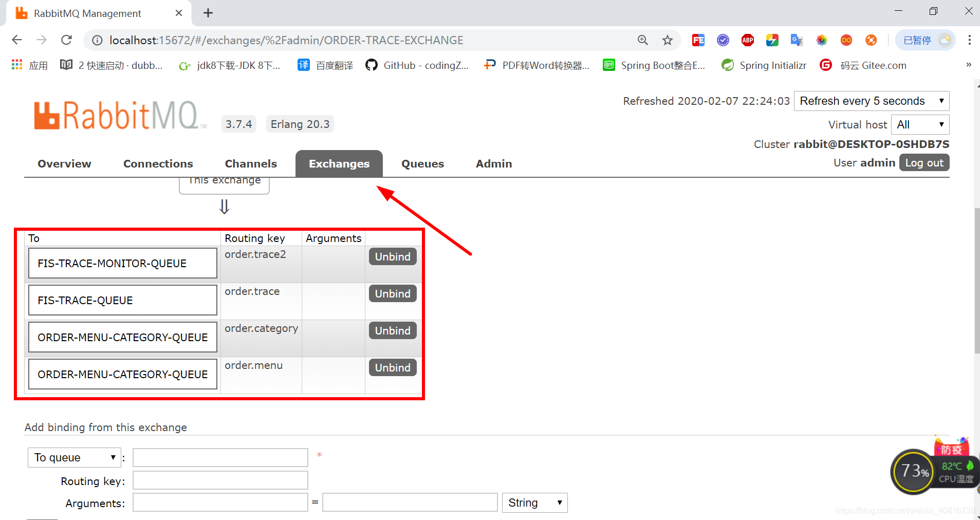Focus the Arguments value input field
Screen dimensions: 980x520
point(410,503)
